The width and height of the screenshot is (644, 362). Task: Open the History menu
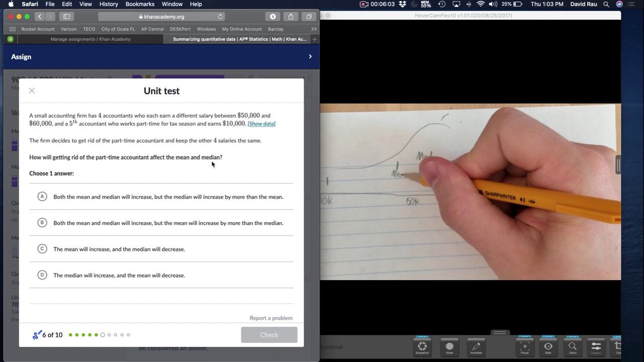point(109,4)
